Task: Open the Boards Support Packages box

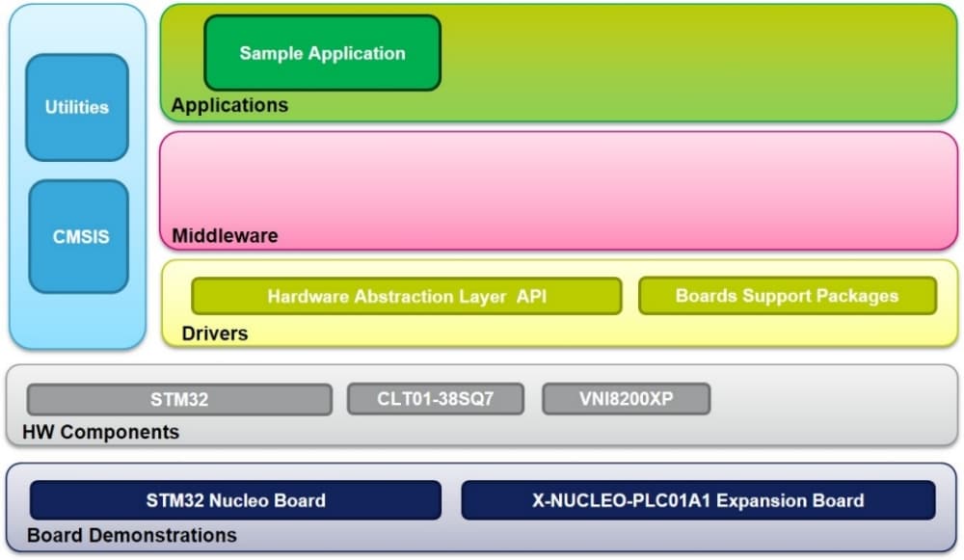Action: click(x=787, y=296)
